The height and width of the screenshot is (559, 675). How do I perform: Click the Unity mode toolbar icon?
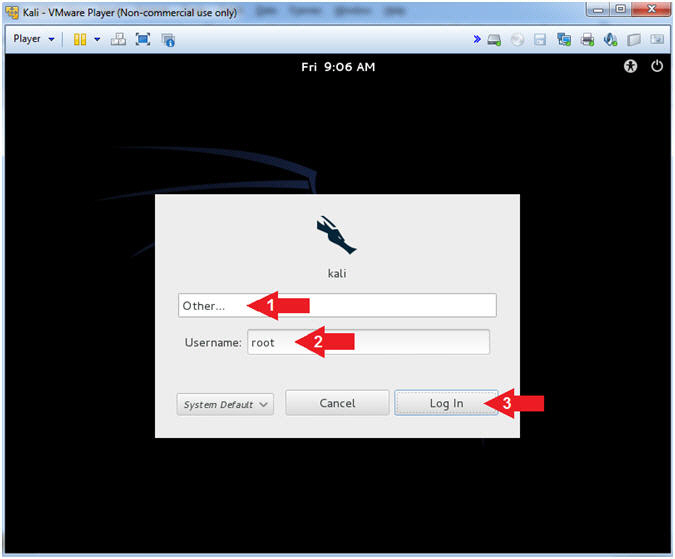click(x=168, y=40)
